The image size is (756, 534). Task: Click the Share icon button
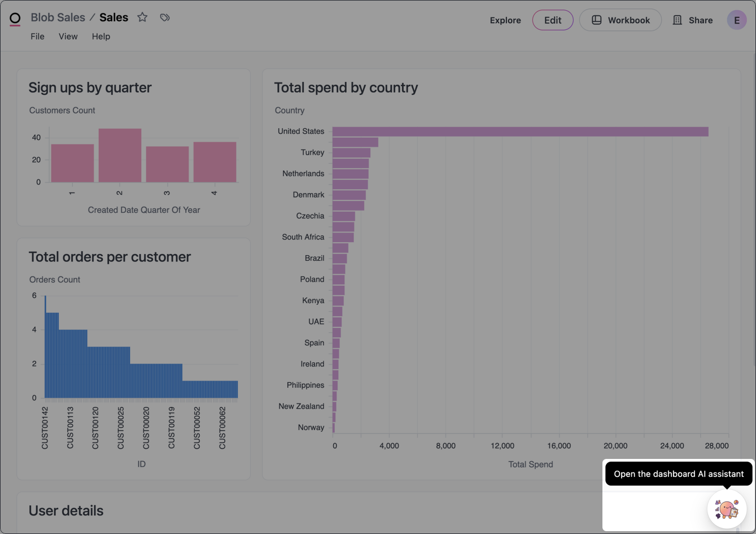(x=693, y=20)
